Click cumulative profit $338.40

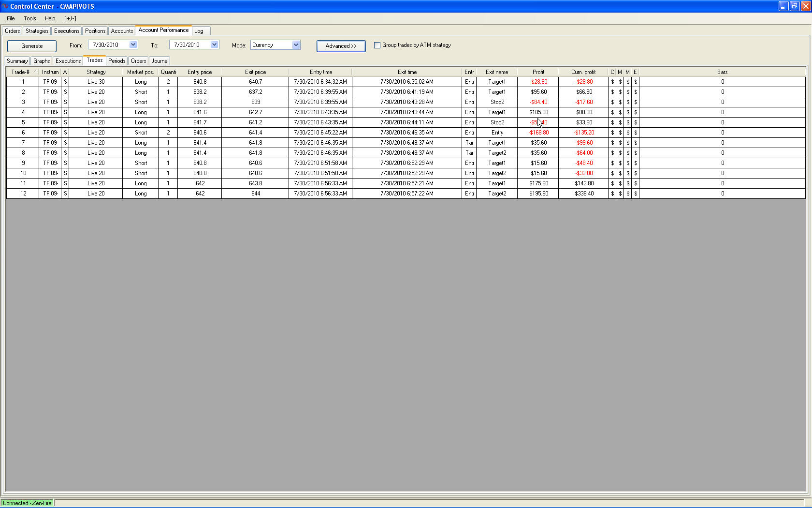tap(584, 194)
